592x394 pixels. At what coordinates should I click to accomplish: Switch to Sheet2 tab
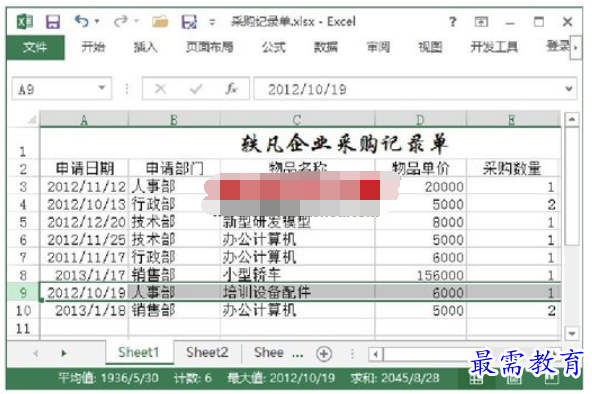[207, 352]
